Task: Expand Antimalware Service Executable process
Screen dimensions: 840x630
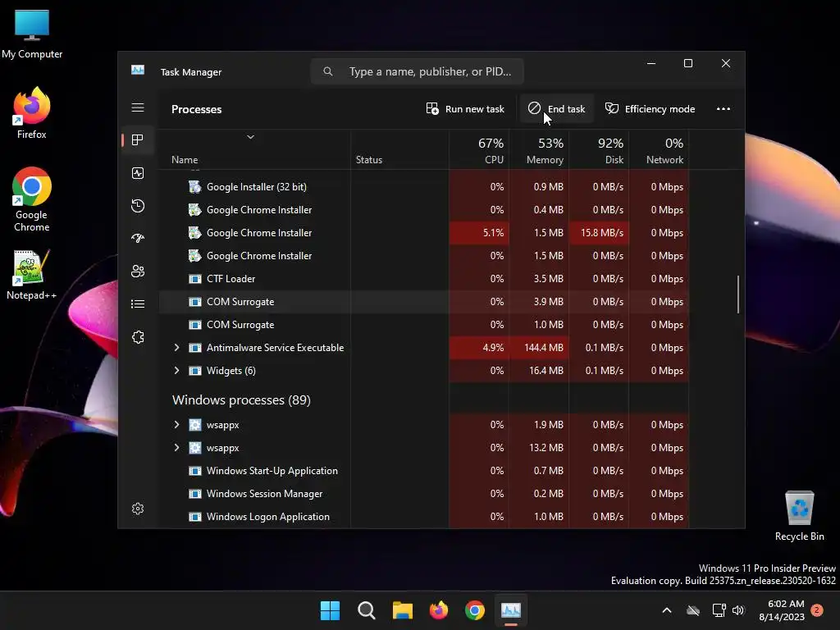Action: tap(176, 347)
